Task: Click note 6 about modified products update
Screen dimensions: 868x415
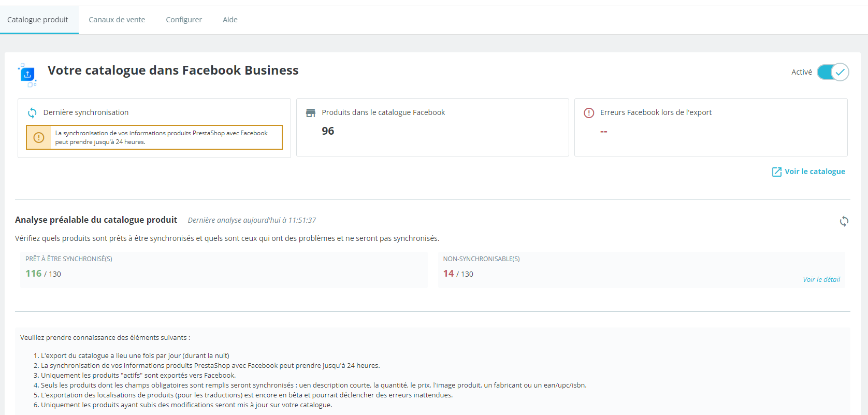Action: point(186,405)
